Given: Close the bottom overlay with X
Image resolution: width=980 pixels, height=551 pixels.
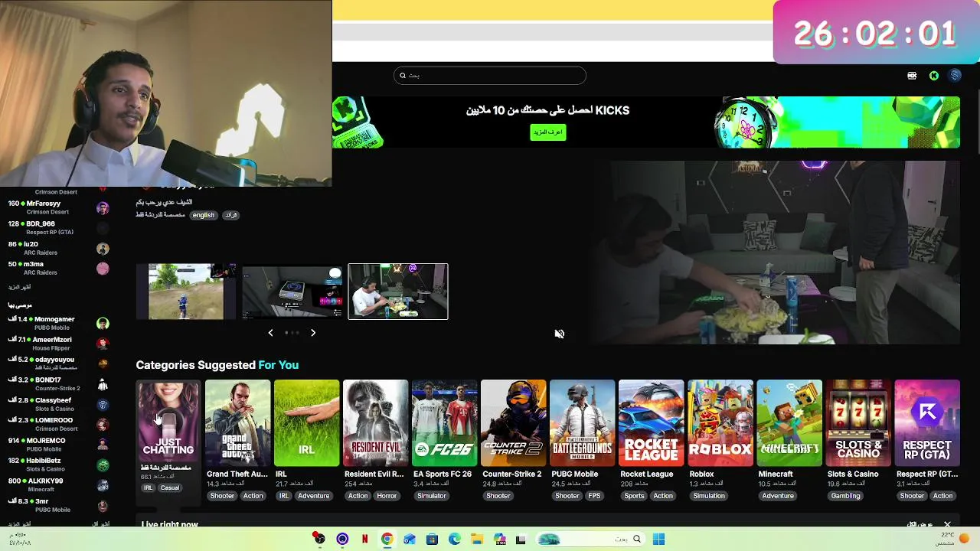Looking at the screenshot, I should pyautogui.click(x=947, y=524).
